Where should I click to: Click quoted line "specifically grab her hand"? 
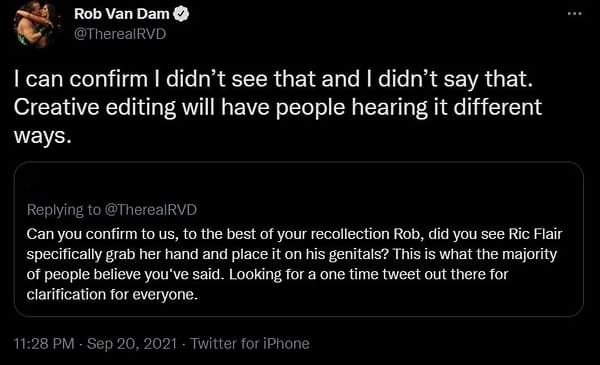[292, 254]
